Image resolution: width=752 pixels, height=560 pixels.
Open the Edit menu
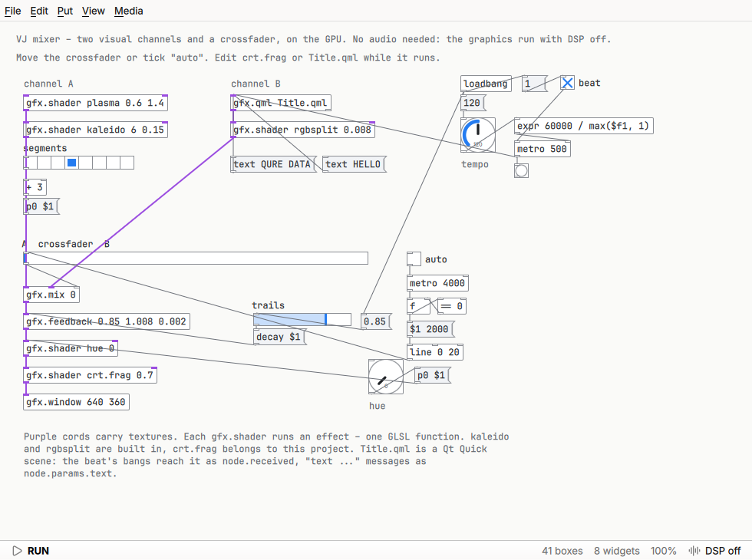pos(39,11)
